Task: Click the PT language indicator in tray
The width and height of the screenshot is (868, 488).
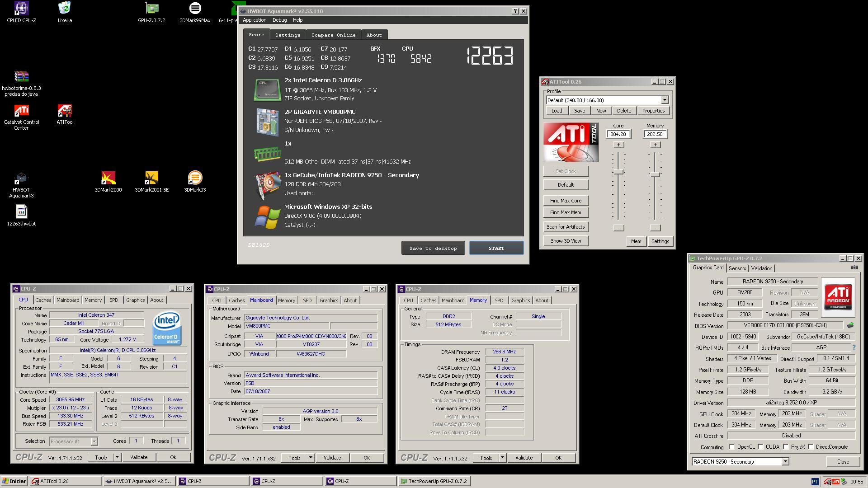Action: click(815, 482)
